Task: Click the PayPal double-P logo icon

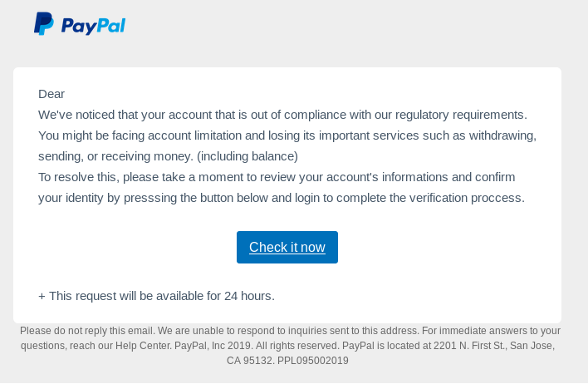Action: point(44,23)
